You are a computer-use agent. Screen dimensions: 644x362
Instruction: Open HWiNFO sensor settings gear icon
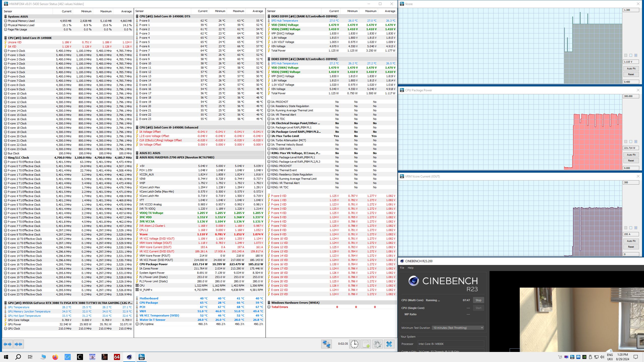377,344
